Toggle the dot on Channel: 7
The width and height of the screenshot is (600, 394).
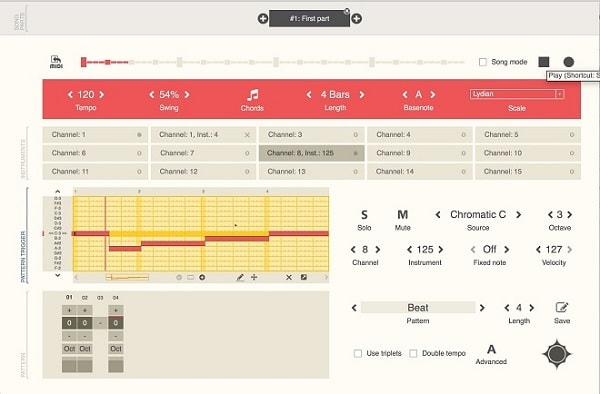[247, 153]
